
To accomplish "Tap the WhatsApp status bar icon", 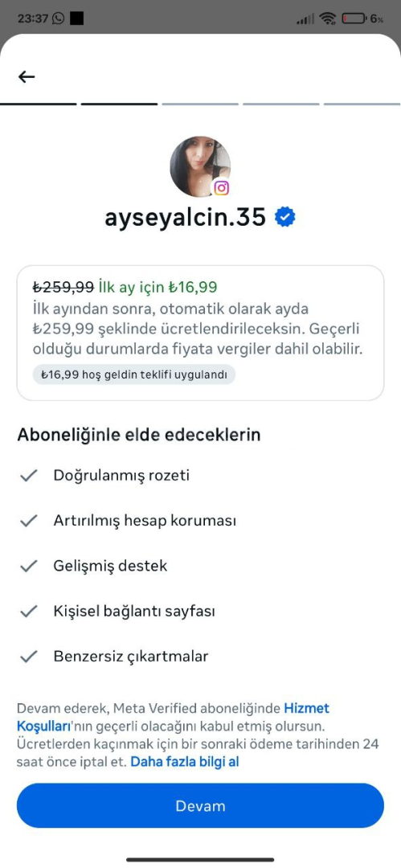I will [x=58, y=18].
